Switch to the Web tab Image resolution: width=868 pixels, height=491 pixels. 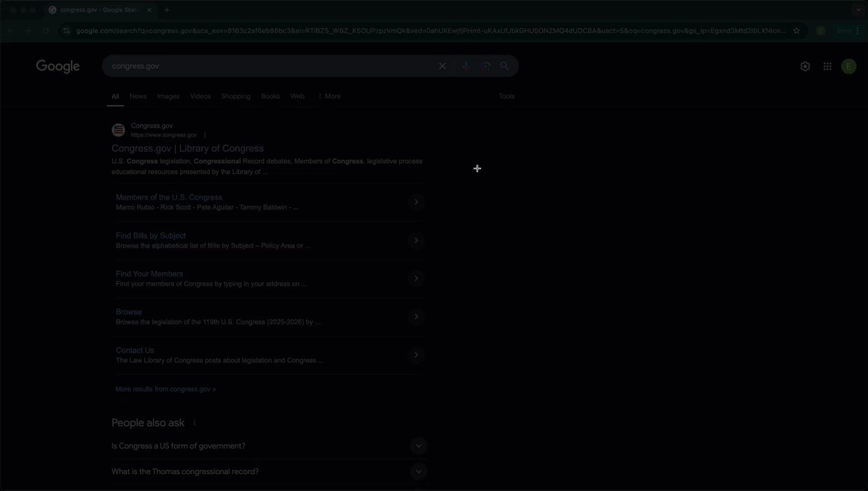[298, 96]
